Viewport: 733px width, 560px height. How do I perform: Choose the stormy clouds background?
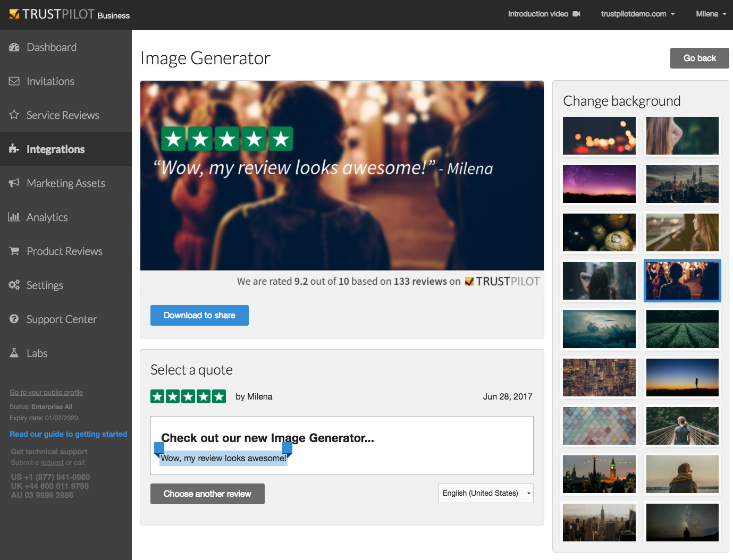click(x=599, y=329)
